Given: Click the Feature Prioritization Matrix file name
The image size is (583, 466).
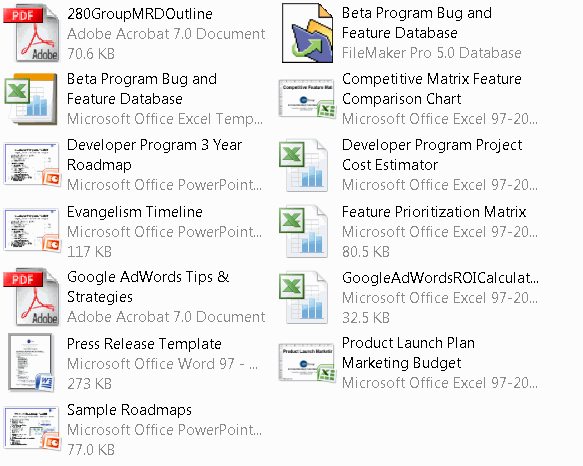Looking at the screenshot, I should 434,212.
